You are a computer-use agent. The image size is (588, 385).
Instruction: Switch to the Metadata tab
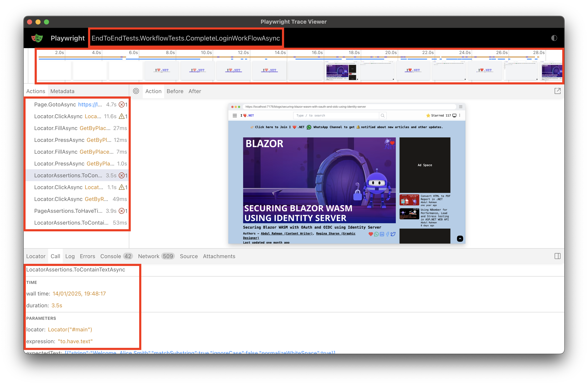(x=62, y=91)
